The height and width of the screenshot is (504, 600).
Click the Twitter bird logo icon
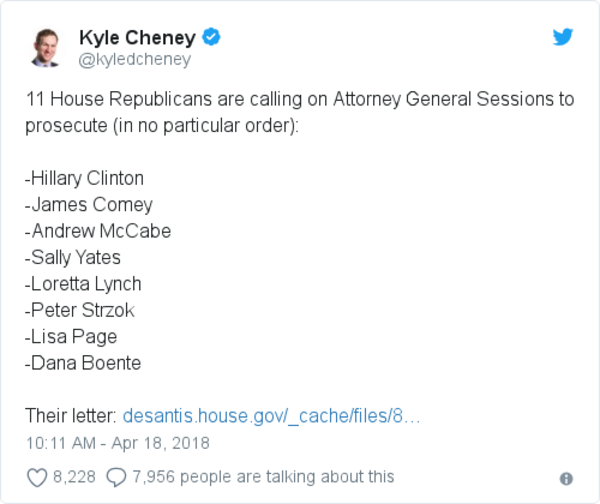coord(563,37)
